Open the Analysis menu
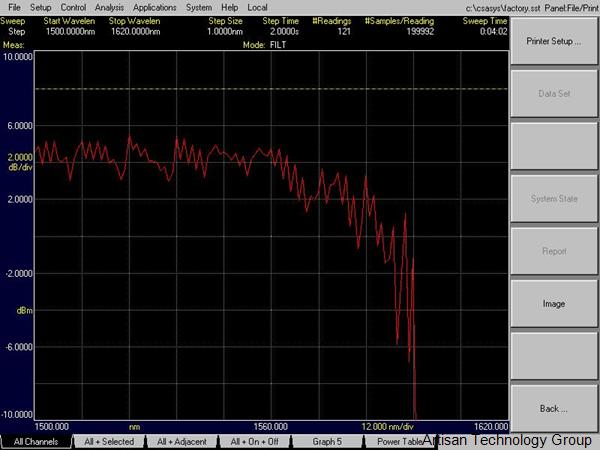The image size is (600, 450). (109, 7)
